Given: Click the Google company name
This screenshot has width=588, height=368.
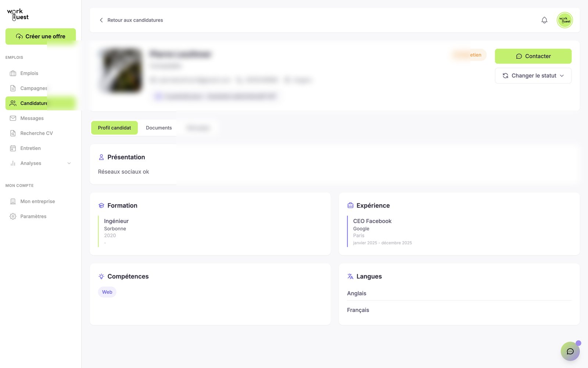Looking at the screenshot, I should tap(361, 229).
